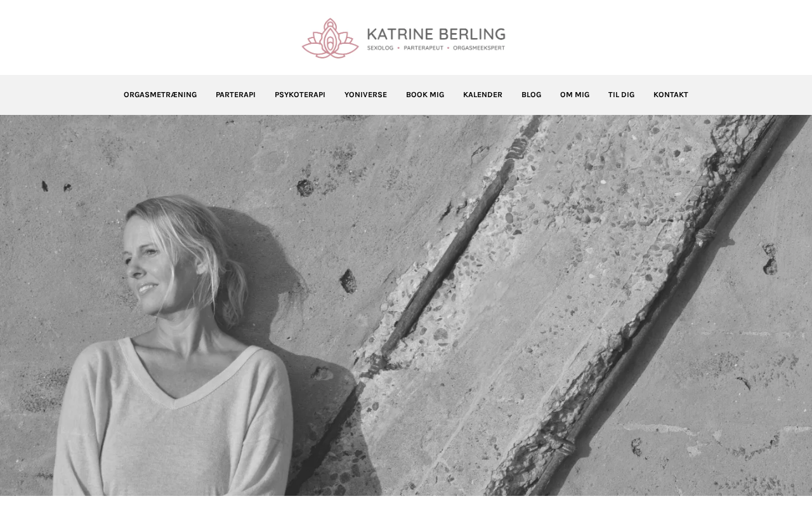This screenshot has width=812, height=508.
Task: Open the Kalender page
Action: [x=483, y=95]
